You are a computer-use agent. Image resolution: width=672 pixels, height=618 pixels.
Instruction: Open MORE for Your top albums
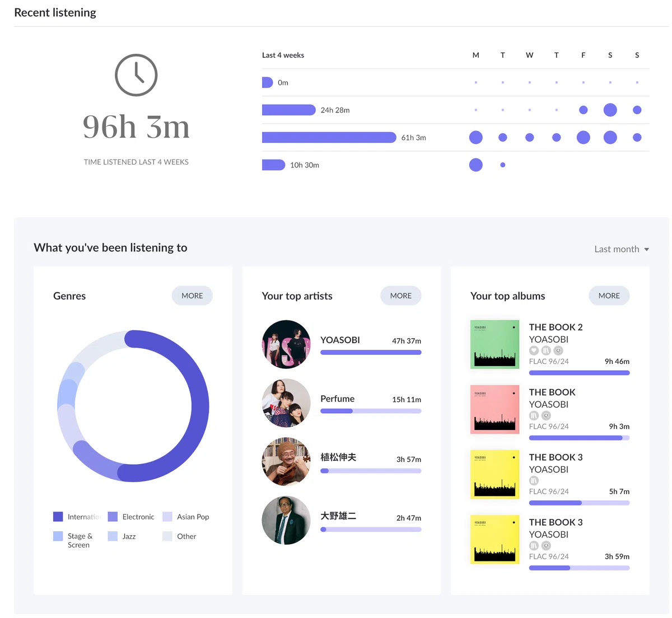click(609, 296)
